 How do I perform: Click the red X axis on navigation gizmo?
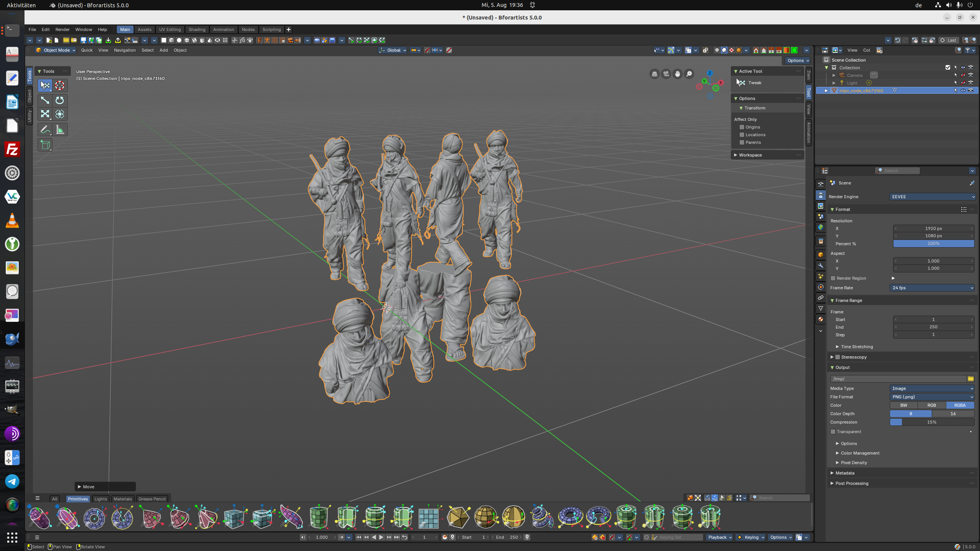[720, 82]
